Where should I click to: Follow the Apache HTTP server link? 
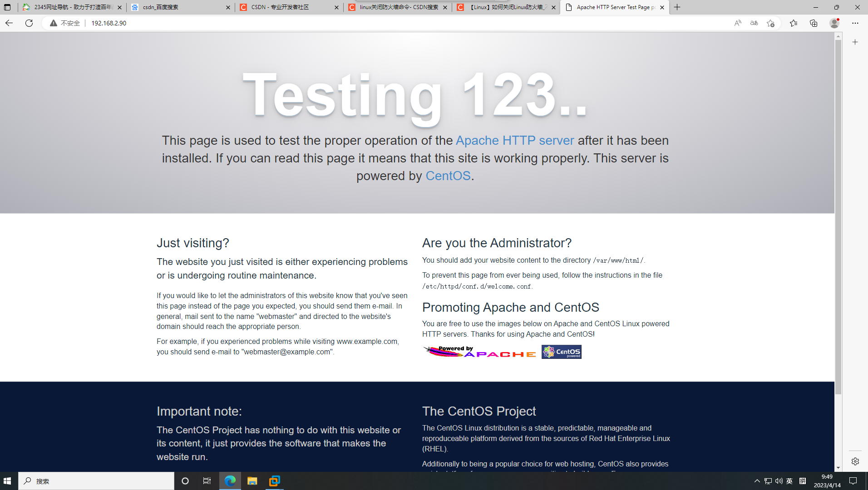tap(515, 141)
